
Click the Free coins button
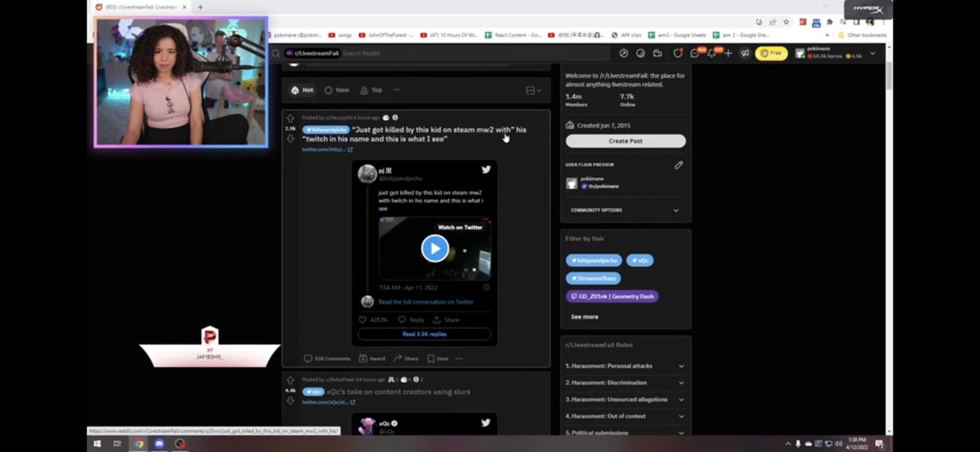(771, 53)
